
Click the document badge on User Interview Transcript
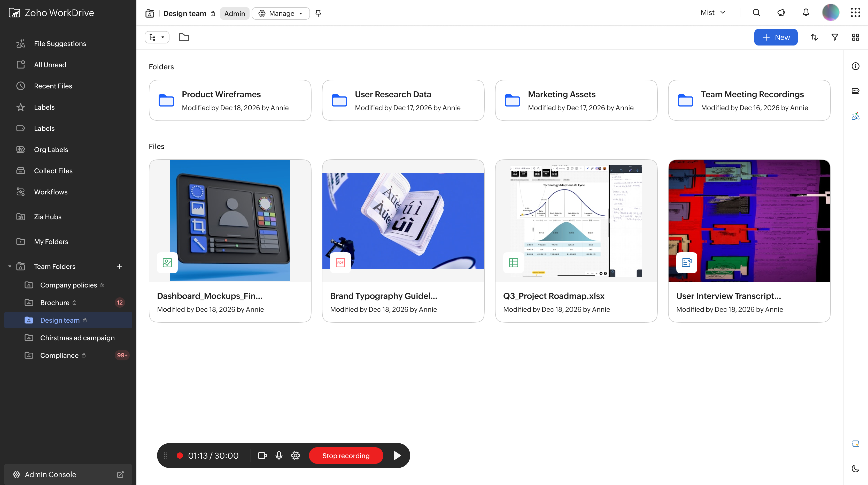pos(686,262)
